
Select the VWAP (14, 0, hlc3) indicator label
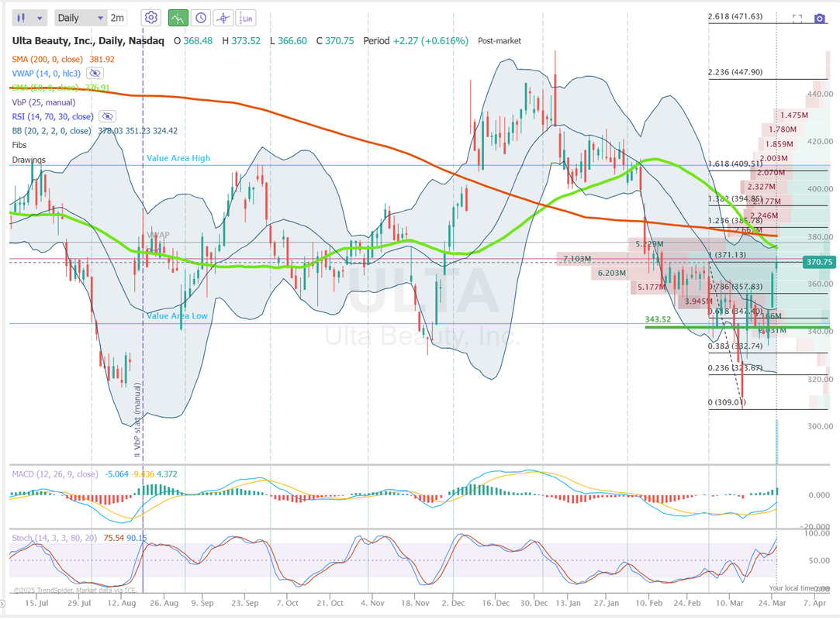click(x=46, y=74)
